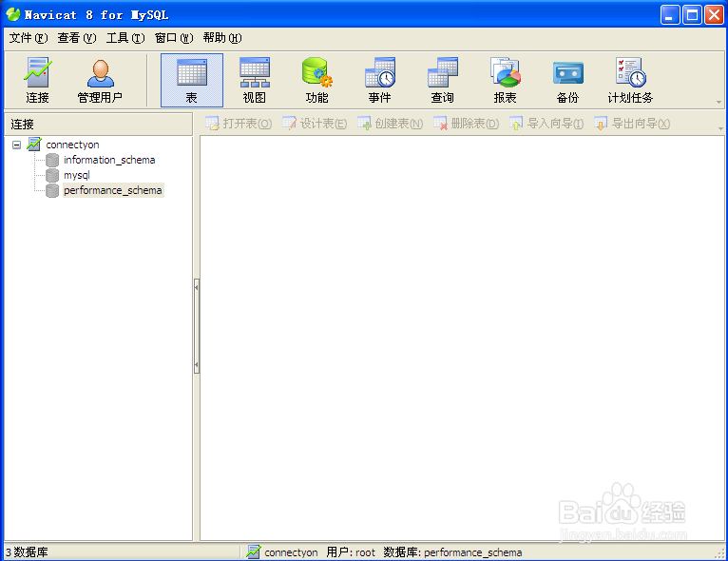Click status bar connectyon icon
This screenshot has width=728, height=561.
click(254, 551)
